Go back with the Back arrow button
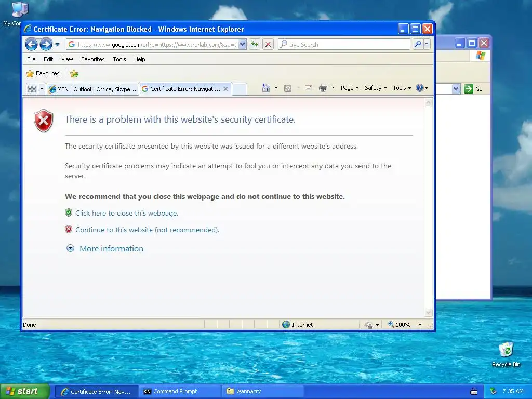The image size is (532, 399). (x=31, y=45)
